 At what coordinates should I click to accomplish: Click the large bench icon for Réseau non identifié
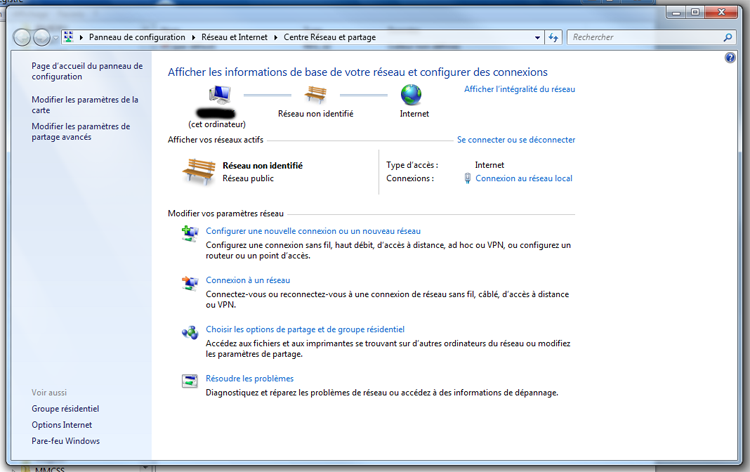199,172
